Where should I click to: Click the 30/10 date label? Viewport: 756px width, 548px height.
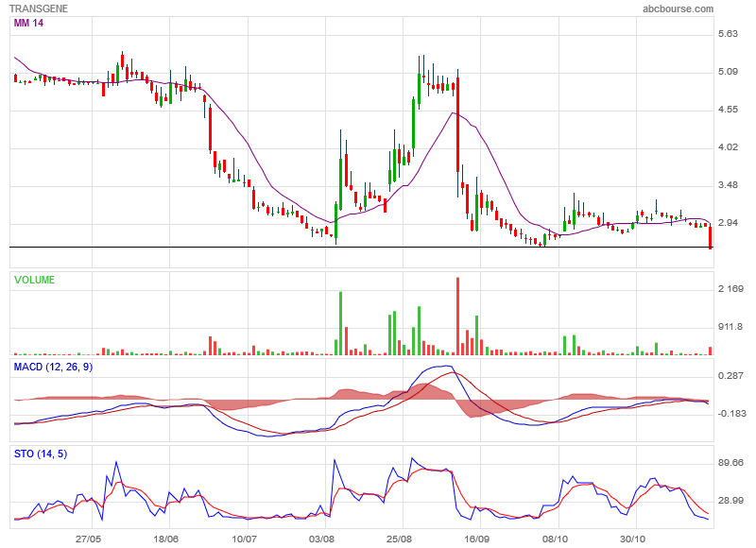pos(632,539)
